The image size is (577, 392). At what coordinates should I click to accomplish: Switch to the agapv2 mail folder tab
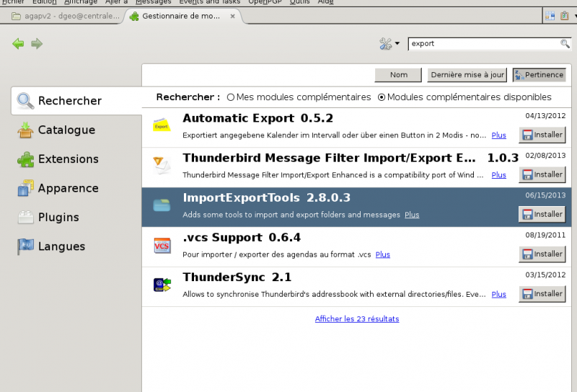tap(65, 16)
